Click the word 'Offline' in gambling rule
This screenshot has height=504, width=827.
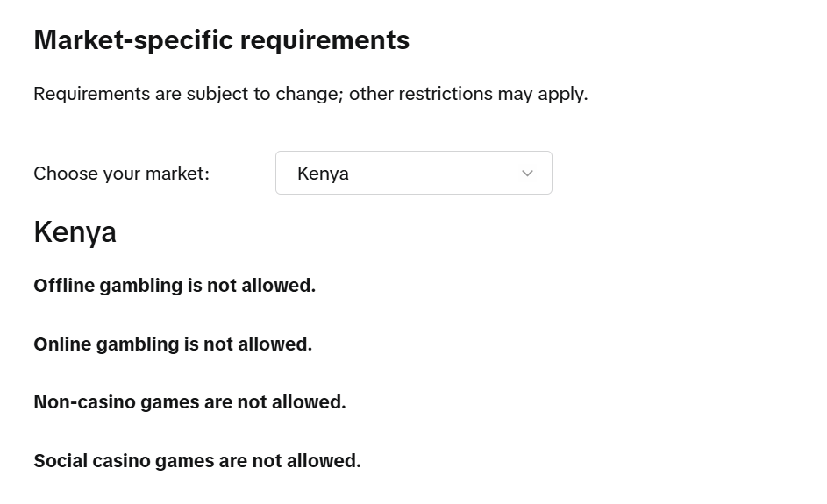coord(64,286)
